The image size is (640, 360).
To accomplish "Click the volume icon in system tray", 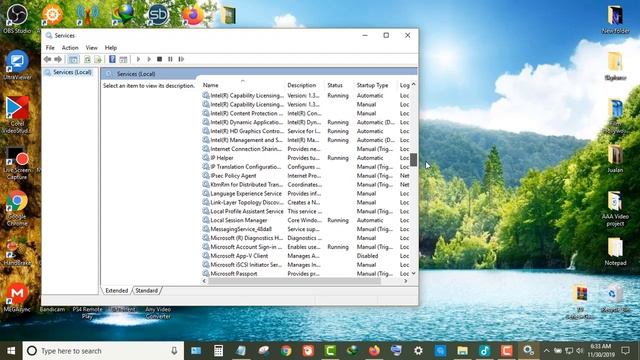I will click(580, 351).
